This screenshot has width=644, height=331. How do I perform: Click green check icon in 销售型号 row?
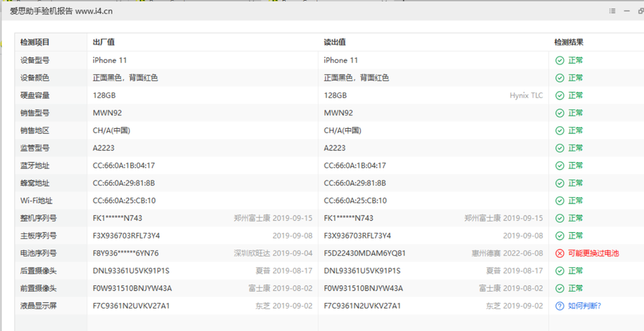(560, 112)
